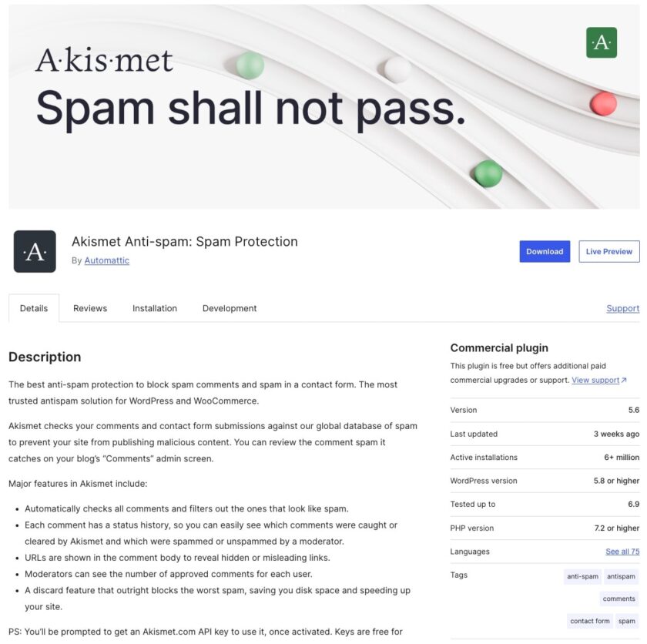This screenshot has height=644, width=647.
Task: Open the contact form tag
Action: (x=590, y=621)
